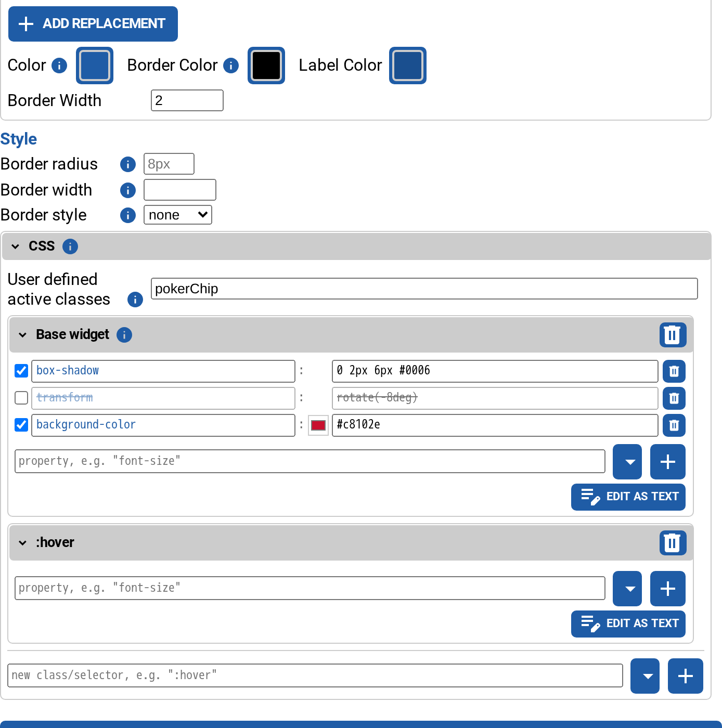Screen dimensions: 722x728
Task: Delete the Base widget section
Action: point(673,335)
